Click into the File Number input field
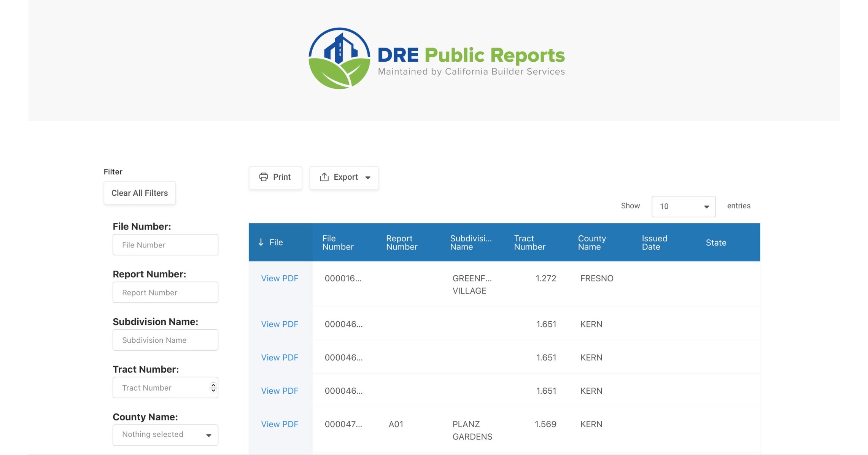The width and height of the screenshot is (868, 455). pos(165,245)
